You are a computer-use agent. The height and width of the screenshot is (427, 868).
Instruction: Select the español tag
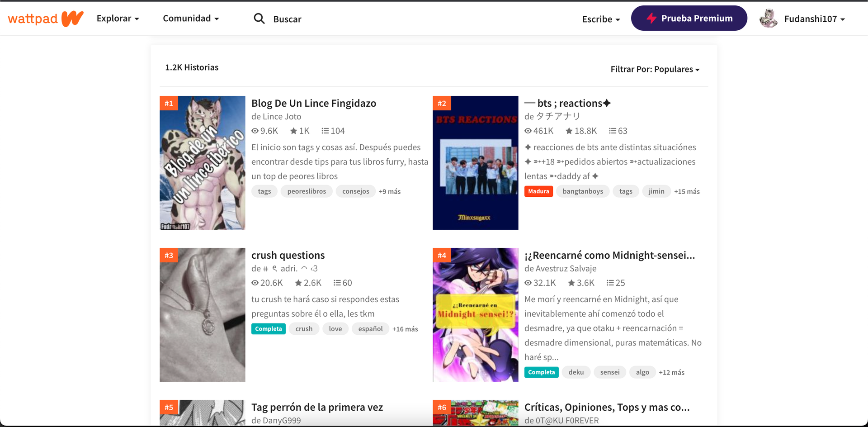click(370, 329)
